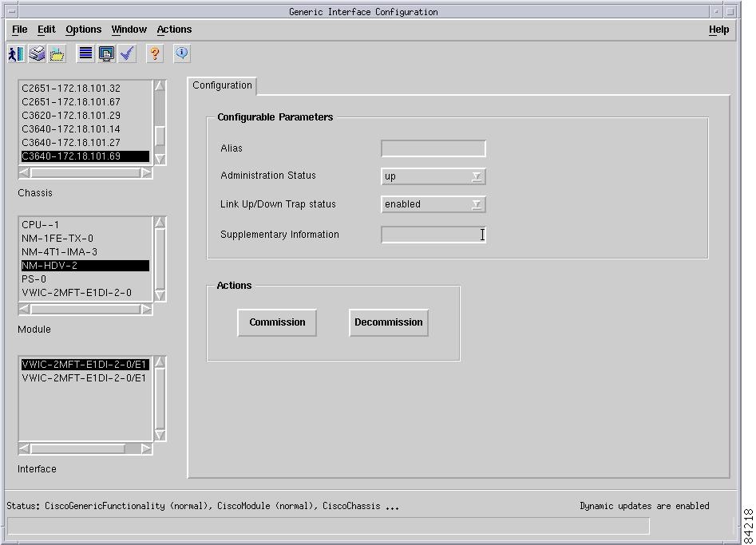Click Module list scroll down arrow
756x545 pixels.
click(160, 295)
